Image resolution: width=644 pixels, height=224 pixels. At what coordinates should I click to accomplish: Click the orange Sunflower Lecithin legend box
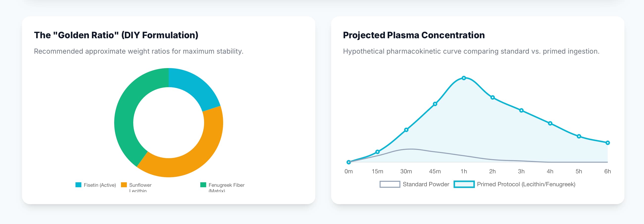(124, 185)
